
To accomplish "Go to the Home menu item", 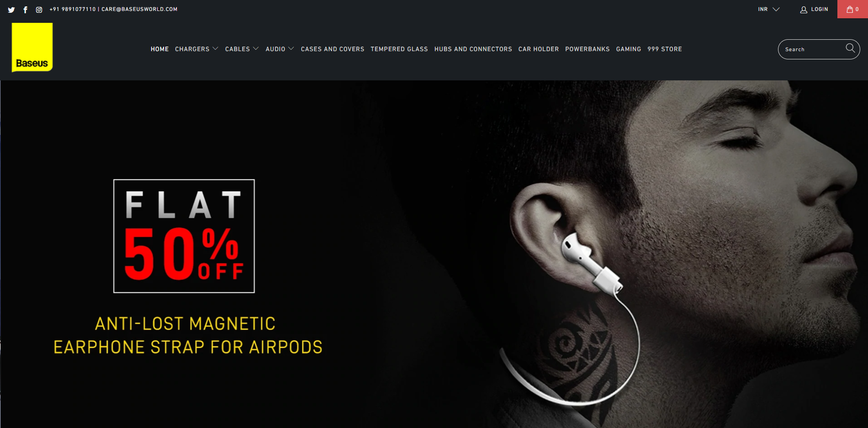I will click(x=160, y=49).
